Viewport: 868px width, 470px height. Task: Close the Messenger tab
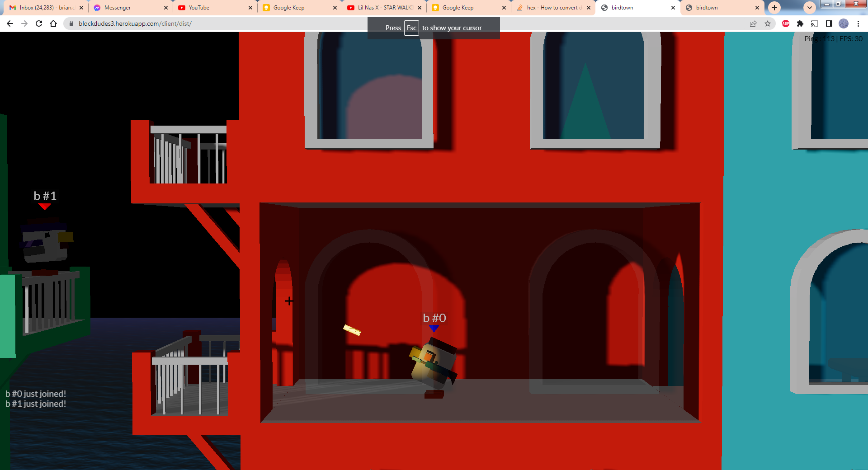click(x=166, y=8)
